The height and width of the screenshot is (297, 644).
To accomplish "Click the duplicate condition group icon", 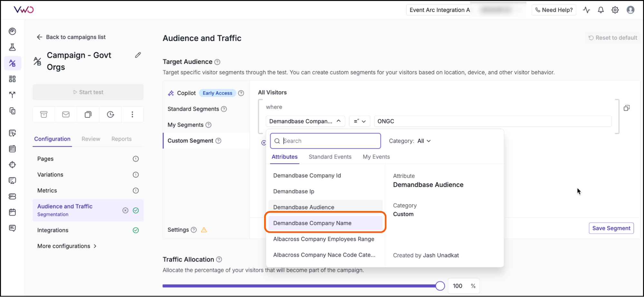I will (x=627, y=108).
